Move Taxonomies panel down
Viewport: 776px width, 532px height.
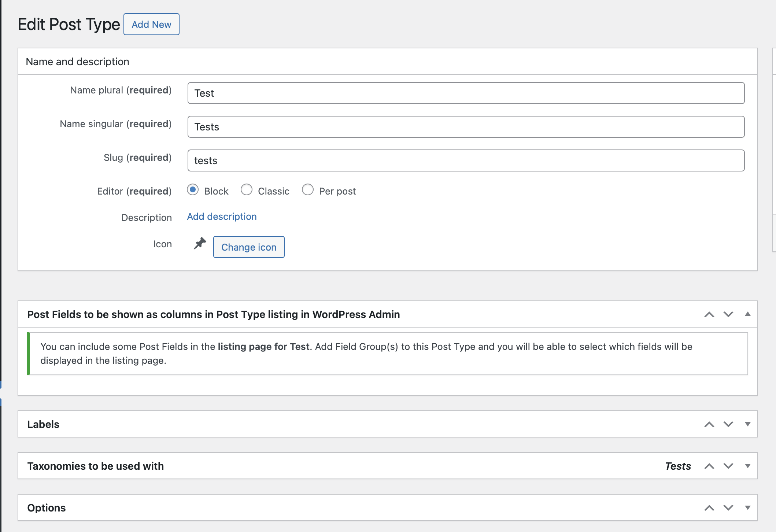point(728,466)
